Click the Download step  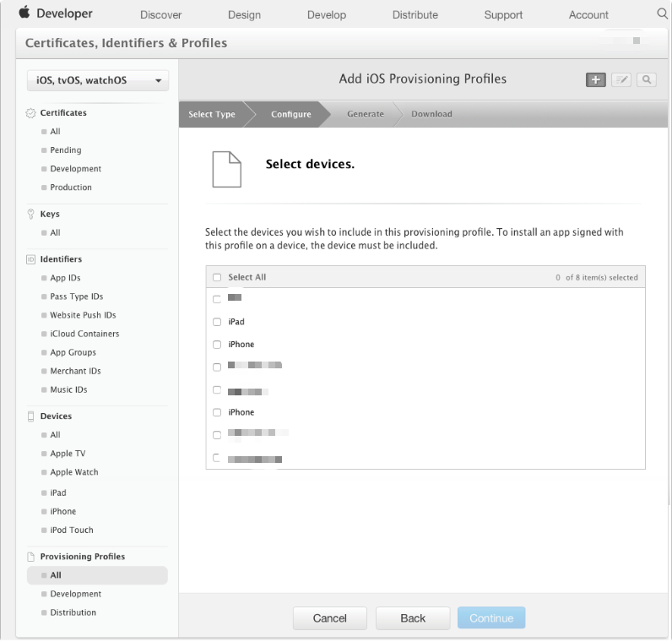point(431,115)
